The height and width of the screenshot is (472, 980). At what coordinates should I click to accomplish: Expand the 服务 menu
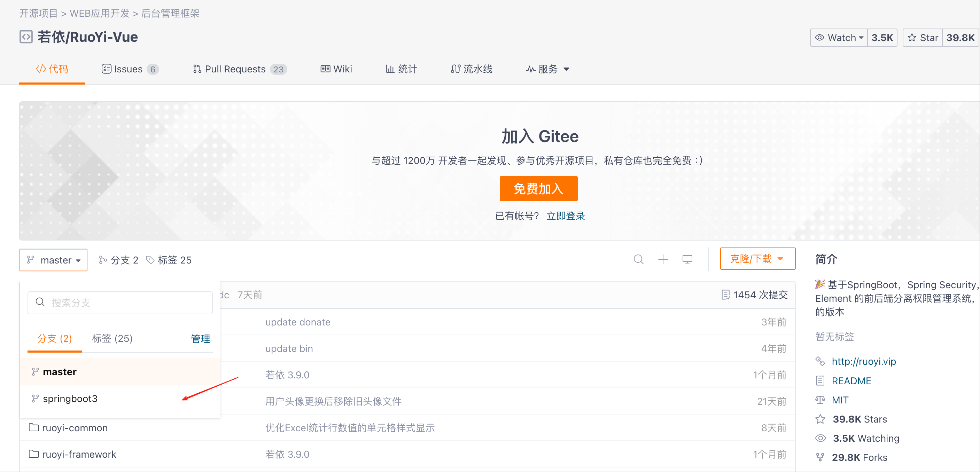coord(548,69)
